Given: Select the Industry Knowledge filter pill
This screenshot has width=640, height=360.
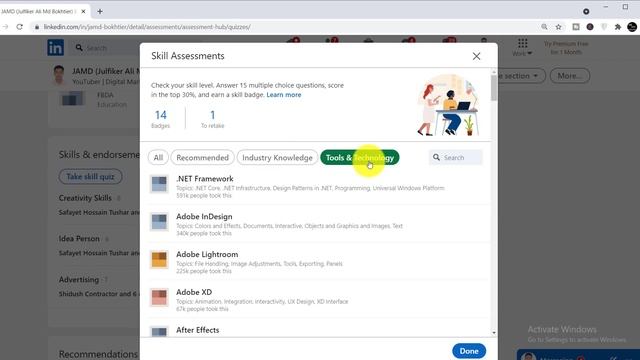Looking at the screenshot, I should click(277, 158).
